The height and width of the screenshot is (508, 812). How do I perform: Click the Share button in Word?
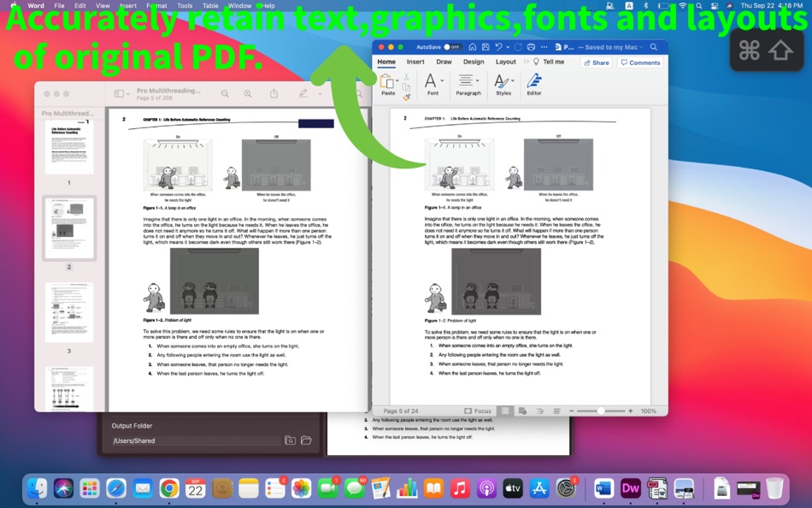(597, 62)
